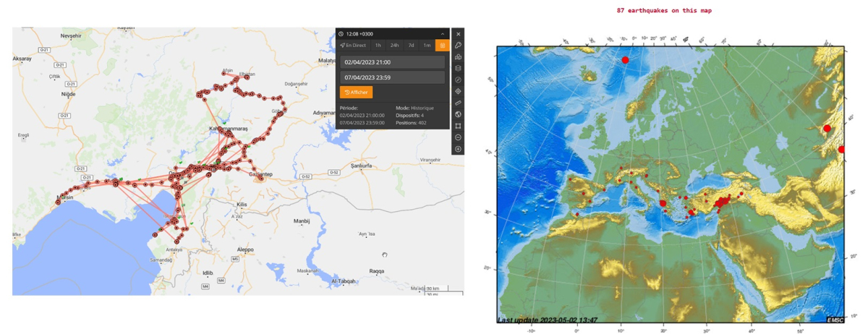Select the ruler measurement tool
868x334 pixels.
click(x=458, y=103)
